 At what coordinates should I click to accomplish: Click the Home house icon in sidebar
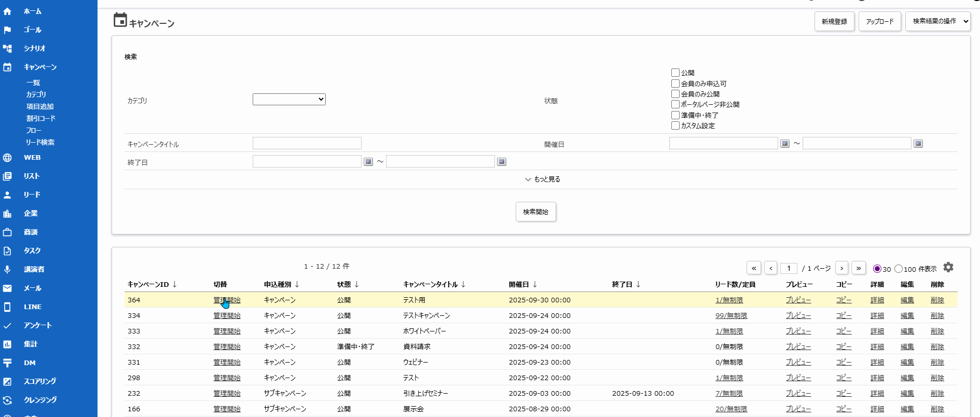(7, 11)
